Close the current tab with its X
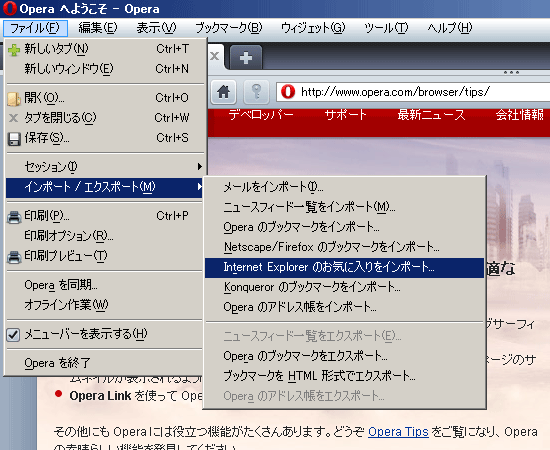Screen dimensions: 550x450 click(215, 56)
